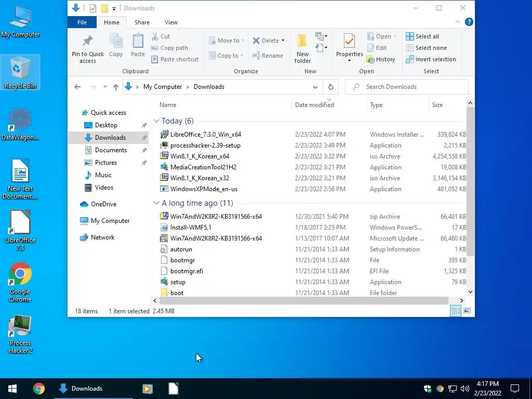The width and height of the screenshot is (532, 399).
Task: Select Install-WMF5.1 script file
Action: tap(191, 228)
